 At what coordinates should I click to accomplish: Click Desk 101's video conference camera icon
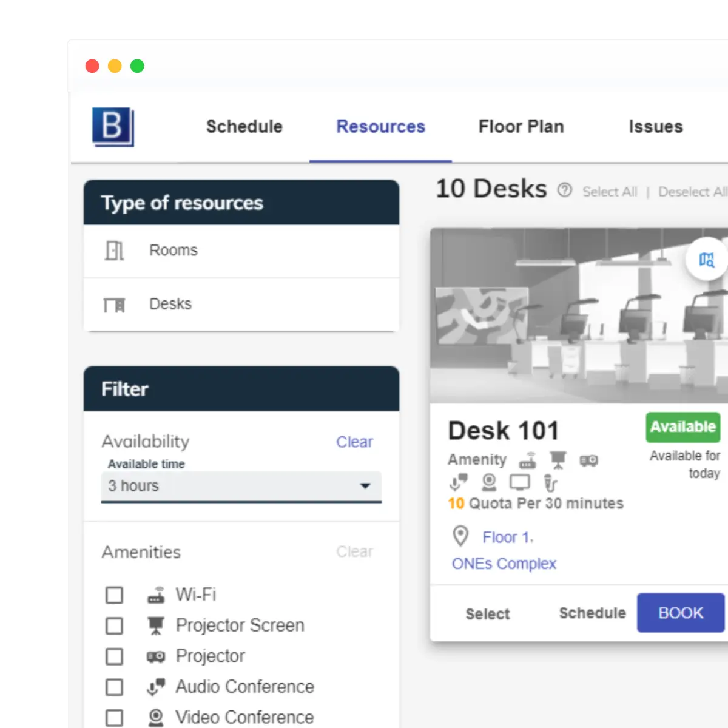click(488, 482)
